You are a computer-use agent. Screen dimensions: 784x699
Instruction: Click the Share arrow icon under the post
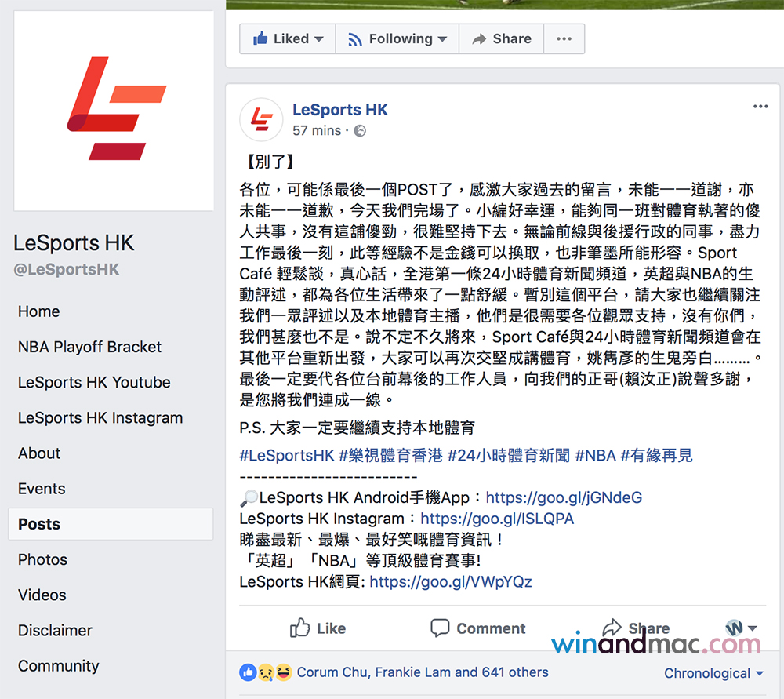pos(612,627)
